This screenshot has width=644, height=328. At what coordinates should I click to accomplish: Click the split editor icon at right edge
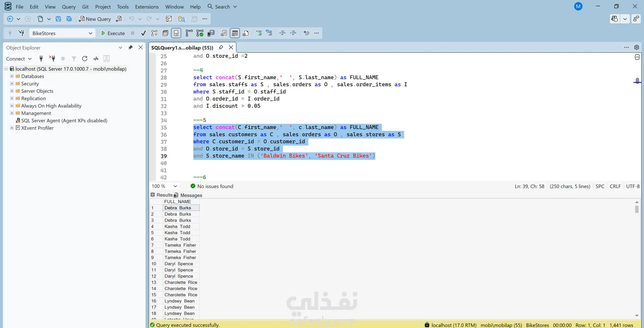click(x=637, y=57)
